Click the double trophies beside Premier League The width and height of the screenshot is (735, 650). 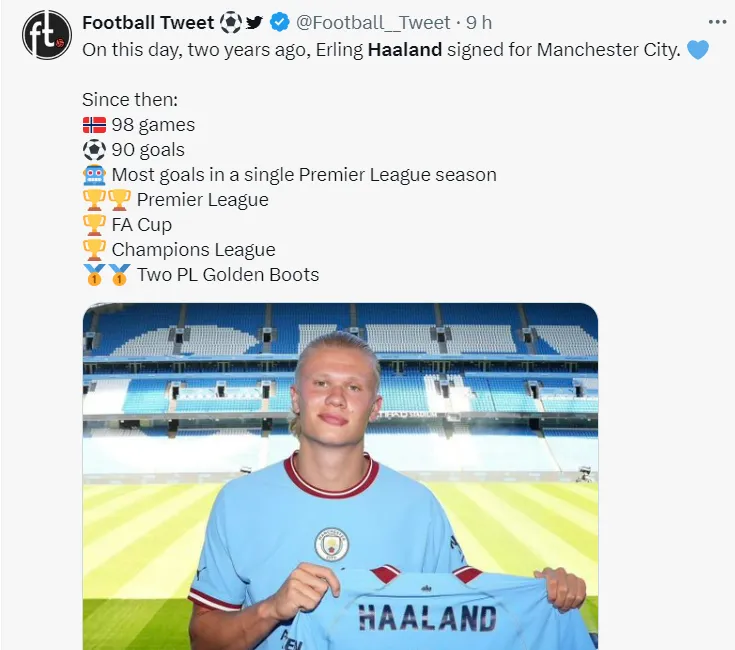106,200
